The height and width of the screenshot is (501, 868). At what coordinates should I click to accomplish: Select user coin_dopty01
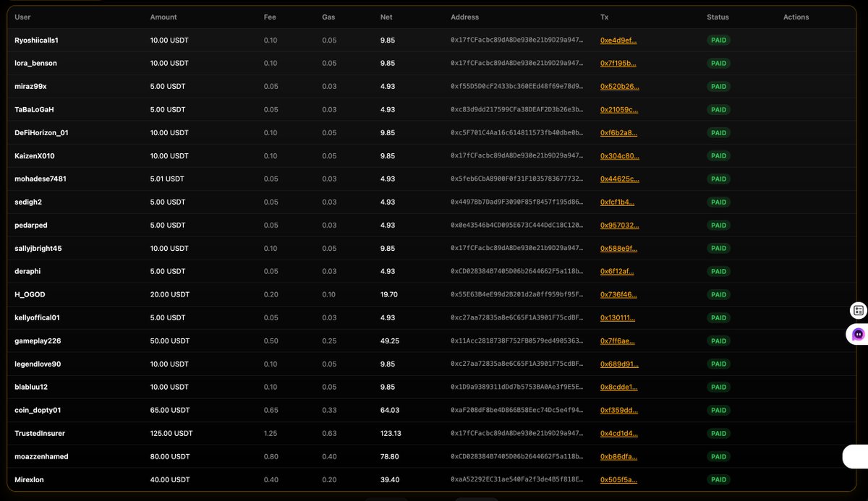(38, 411)
